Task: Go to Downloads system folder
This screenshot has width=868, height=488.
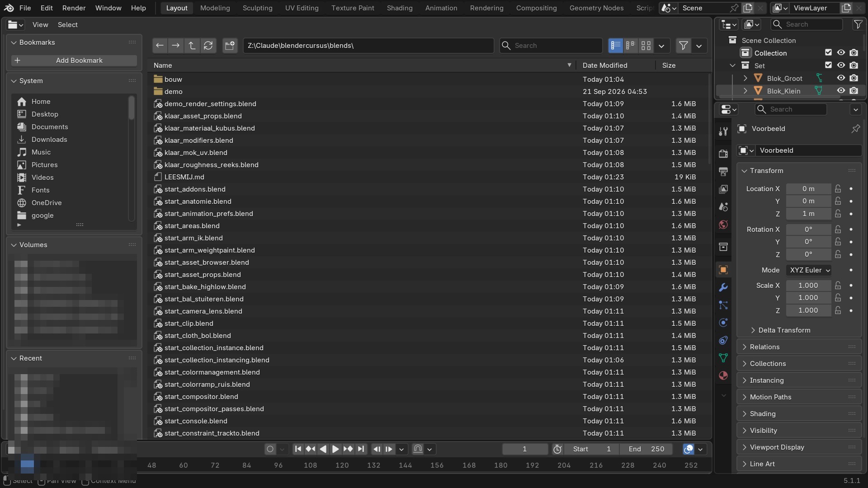Action: [x=49, y=140]
